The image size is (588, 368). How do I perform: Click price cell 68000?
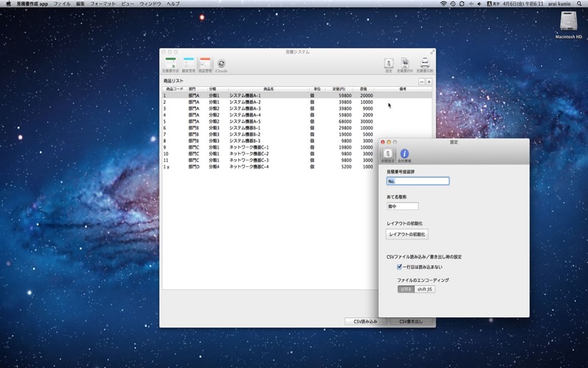click(x=345, y=121)
